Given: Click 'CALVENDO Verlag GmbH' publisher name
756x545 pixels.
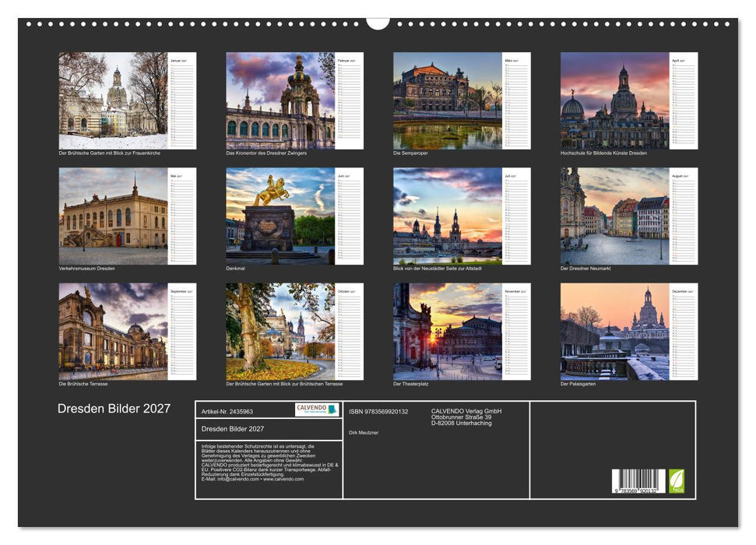Looking at the screenshot, I should point(466,411).
